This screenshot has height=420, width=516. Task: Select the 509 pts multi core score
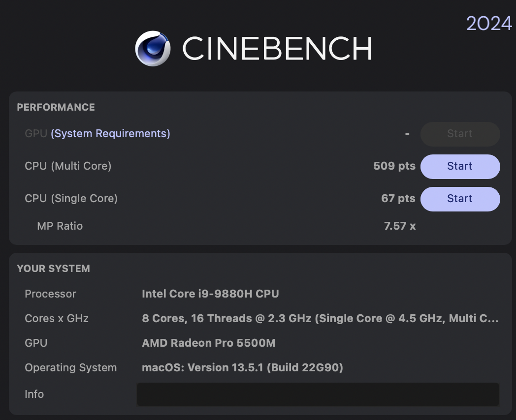[x=394, y=166]
